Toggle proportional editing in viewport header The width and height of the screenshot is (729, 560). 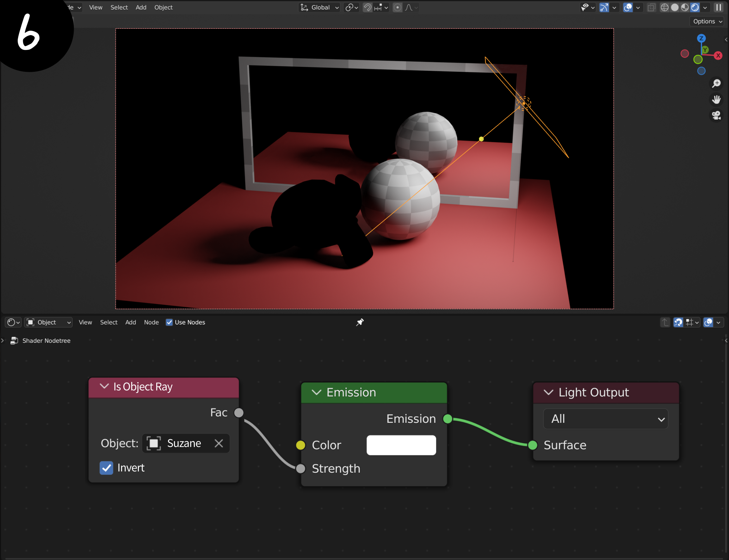(397, 7)
